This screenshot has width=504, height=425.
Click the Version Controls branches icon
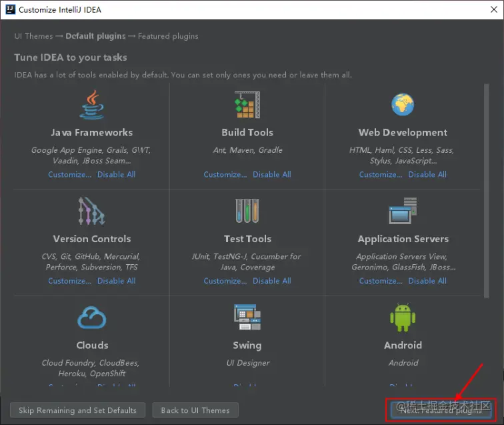point(91,211)
